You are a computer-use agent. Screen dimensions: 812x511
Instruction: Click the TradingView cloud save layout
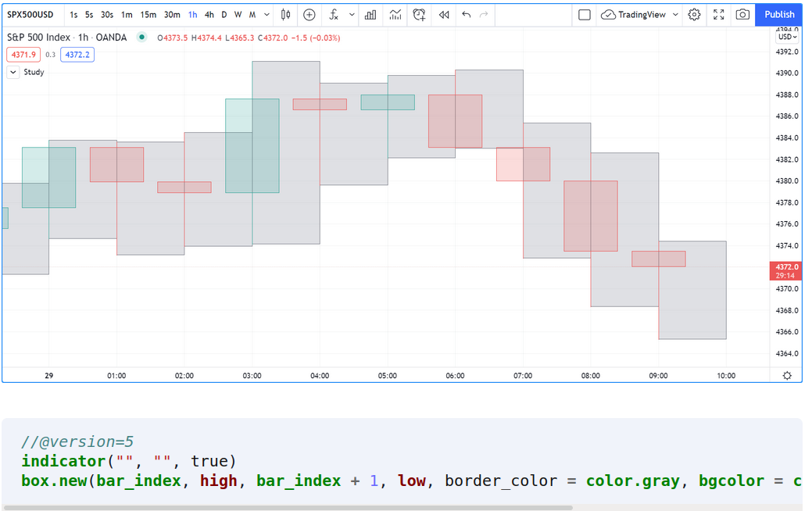coord(633,15)
